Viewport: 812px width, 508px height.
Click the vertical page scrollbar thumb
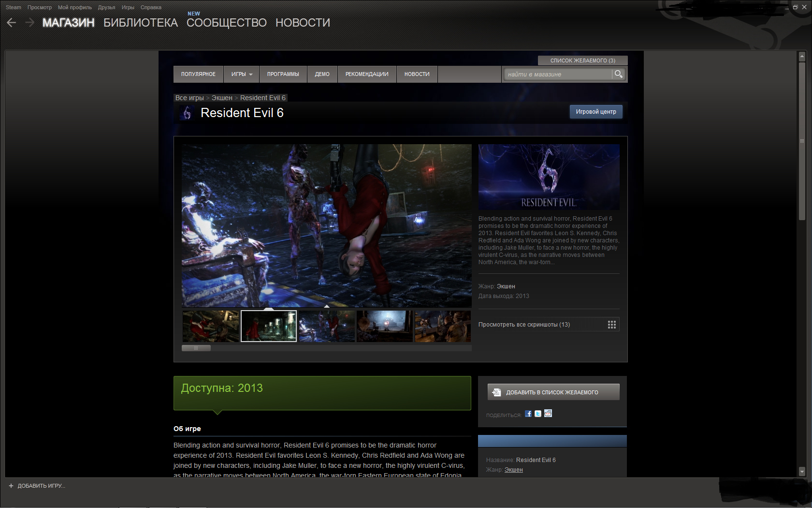point(802,140)
